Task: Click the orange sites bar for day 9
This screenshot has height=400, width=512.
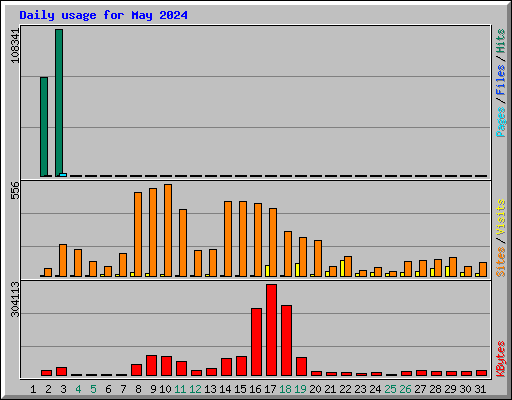Action: coord(153,232)
